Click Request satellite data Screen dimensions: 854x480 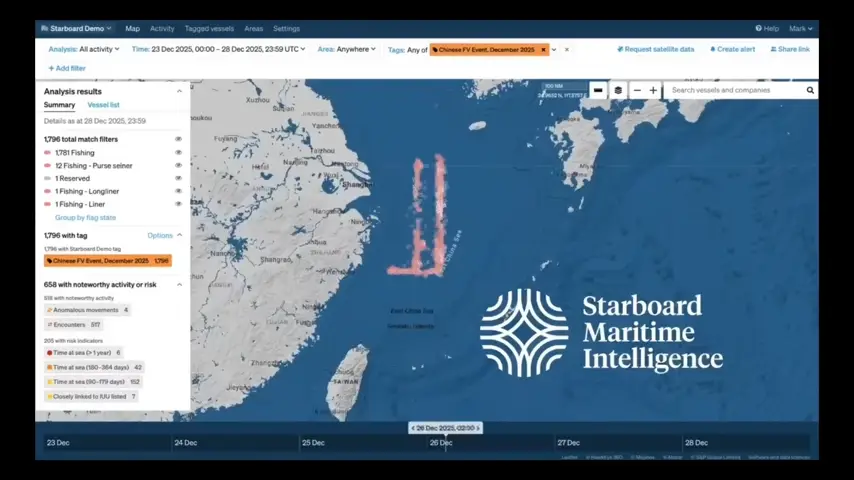click(656, 49)
